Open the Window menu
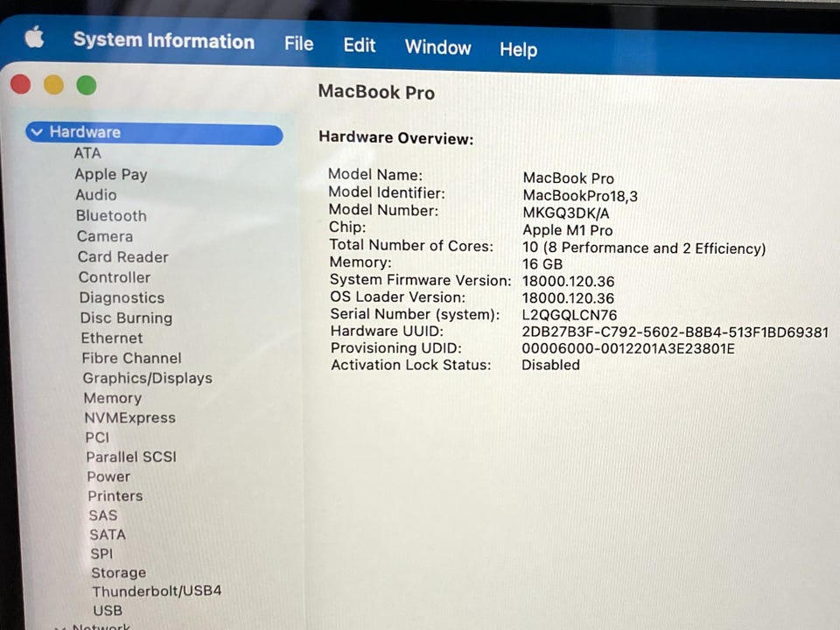 [438, 47]
